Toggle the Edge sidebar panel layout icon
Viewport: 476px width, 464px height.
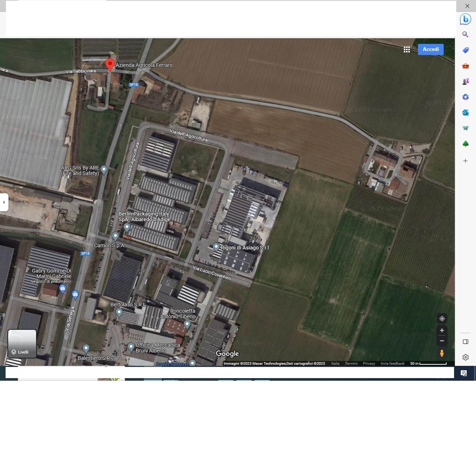465,342
